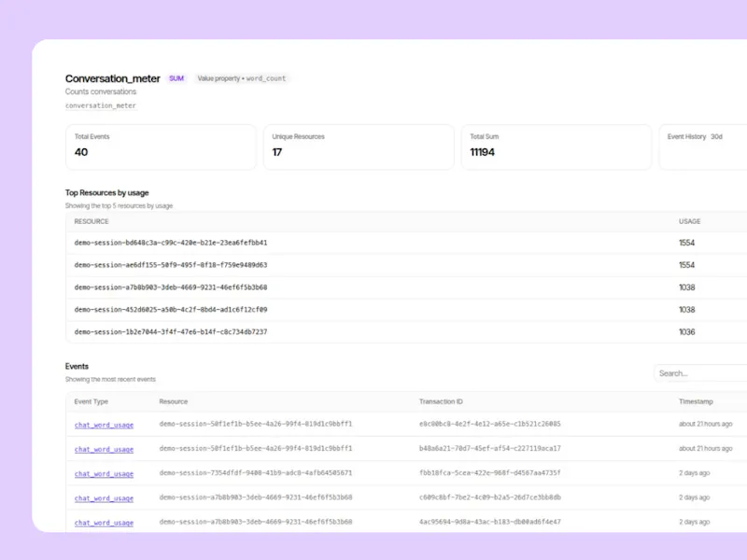The height and width of the screenshot is (560, 747).
Task: Click transaction ID fbb18fca-5cea
Action: click(489, 473)
